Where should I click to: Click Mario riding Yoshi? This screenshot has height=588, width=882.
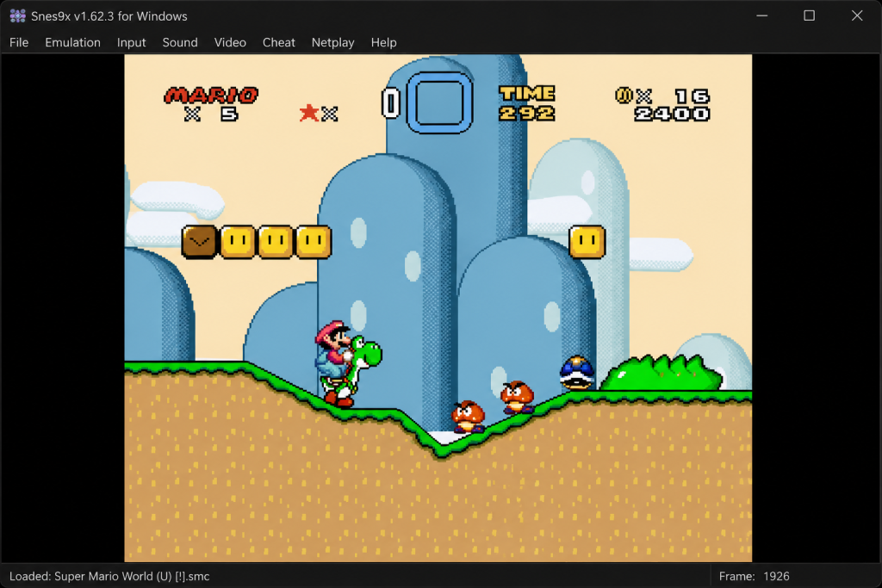348,363
